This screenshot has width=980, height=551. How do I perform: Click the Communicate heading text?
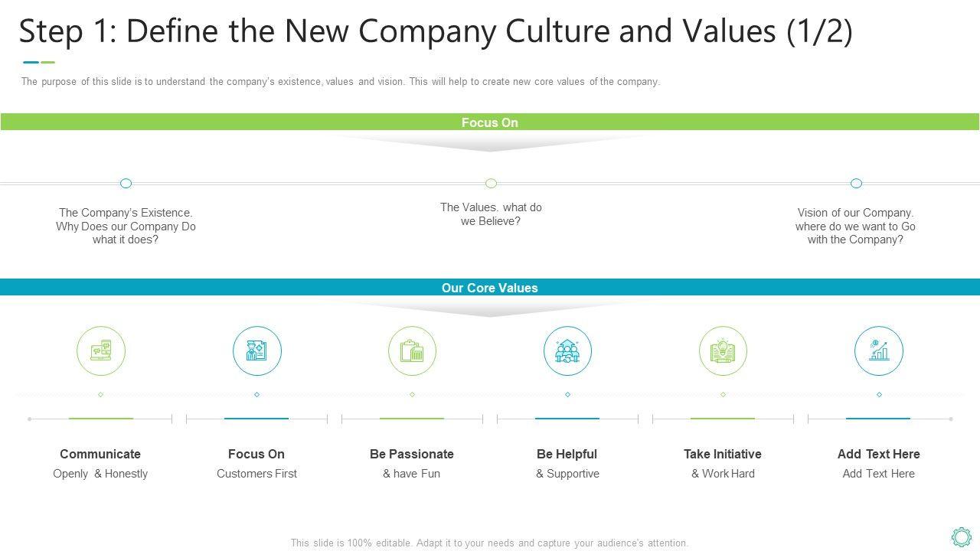pyautogui.click(x=100, y=454)
